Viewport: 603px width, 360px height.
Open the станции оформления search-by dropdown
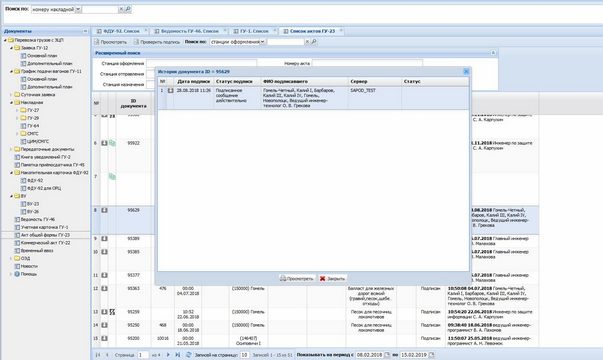tap(263, 42)
